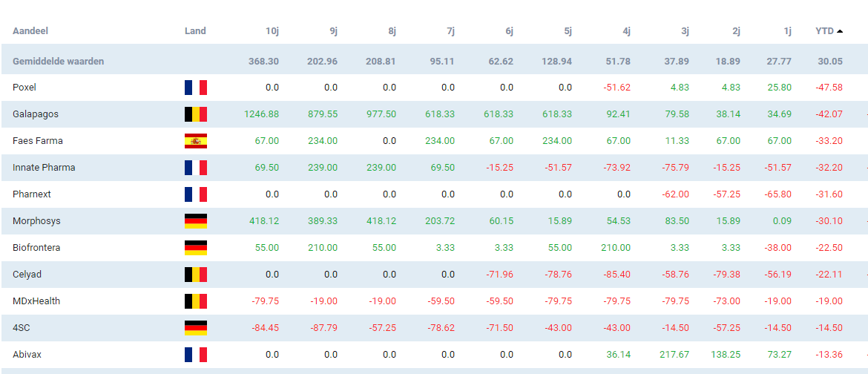Screen dimensions: 868x374
Task: Select Poxel YTD value -47.58
Action: coord(829,88)
